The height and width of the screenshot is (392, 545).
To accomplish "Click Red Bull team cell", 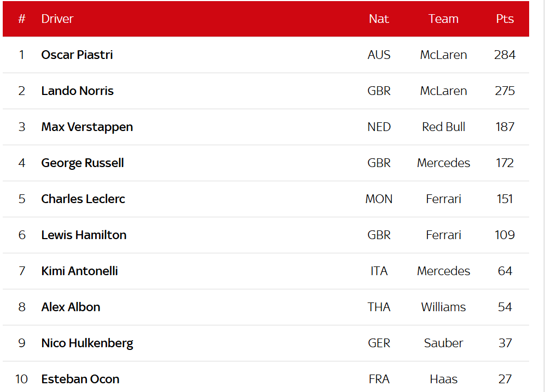I will tap(443, 127).
